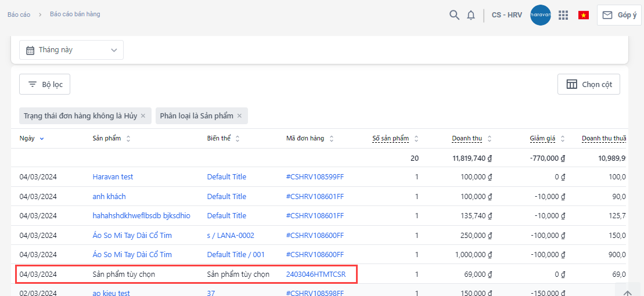Image resolution: width=644 pixels, height=296 pixels.
Task: Click the Haravan account avatar
Action: click(540, 15)
